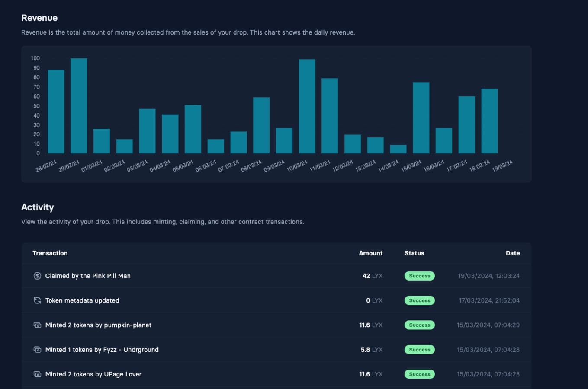The height and width of the screenshot is (389, 588).
Task: Select the revenue bar for 29/02/24
Action: coord(79,106)
